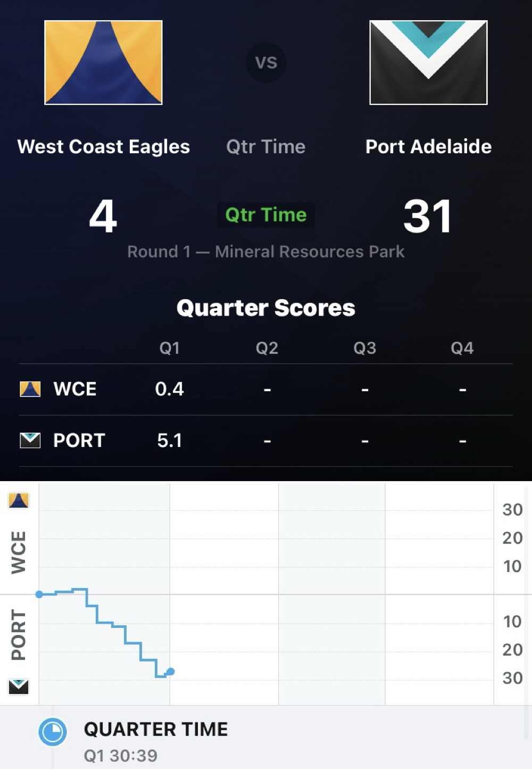Tap the blue Quarter Time clock icon
This screenshot has width=532, height=769.
[x=53, y=732]
